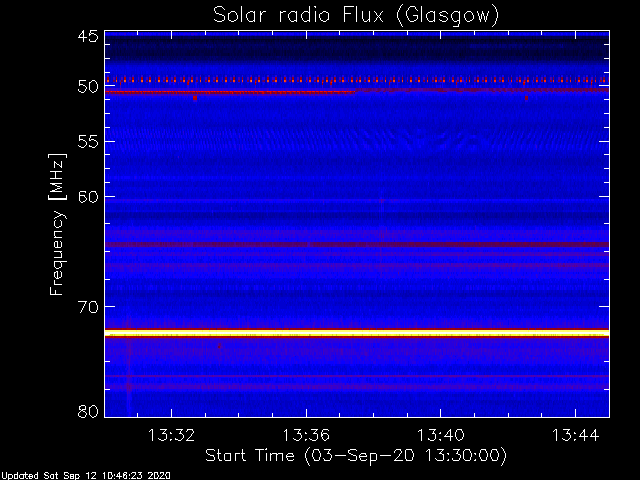Click the 50 frequency tick label
This screenshot has width=640, height=480.
click(x=88, y=87)
